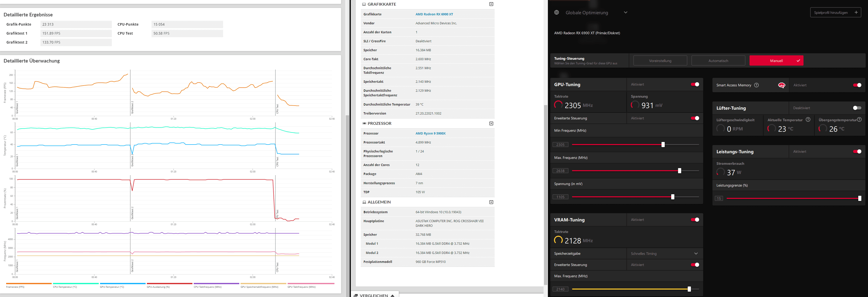Click the Min Frequenz value field 2305

pos(560,145)
